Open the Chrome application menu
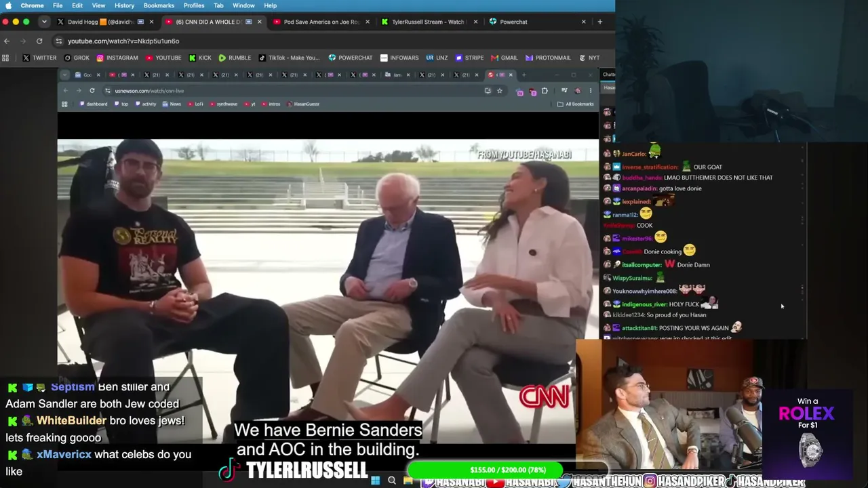Image resolution: width=868 pixels, height=488 pixels. click(33, 5)
